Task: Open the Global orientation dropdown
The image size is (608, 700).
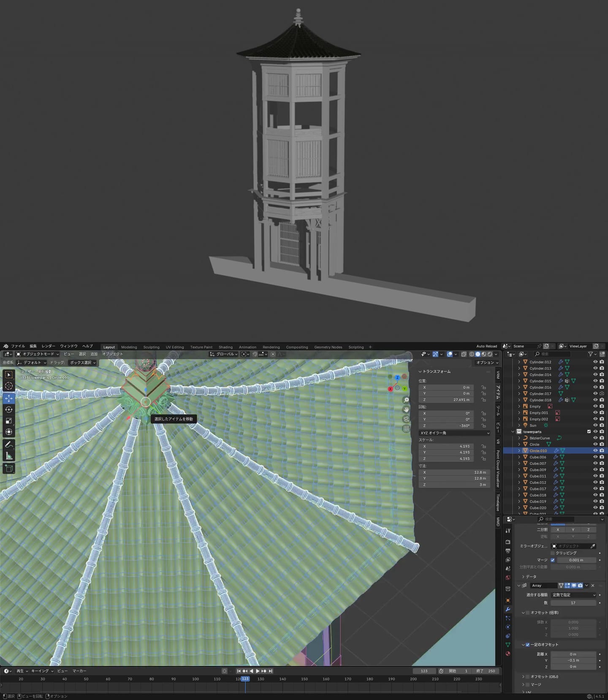Action: pos(223,354)
